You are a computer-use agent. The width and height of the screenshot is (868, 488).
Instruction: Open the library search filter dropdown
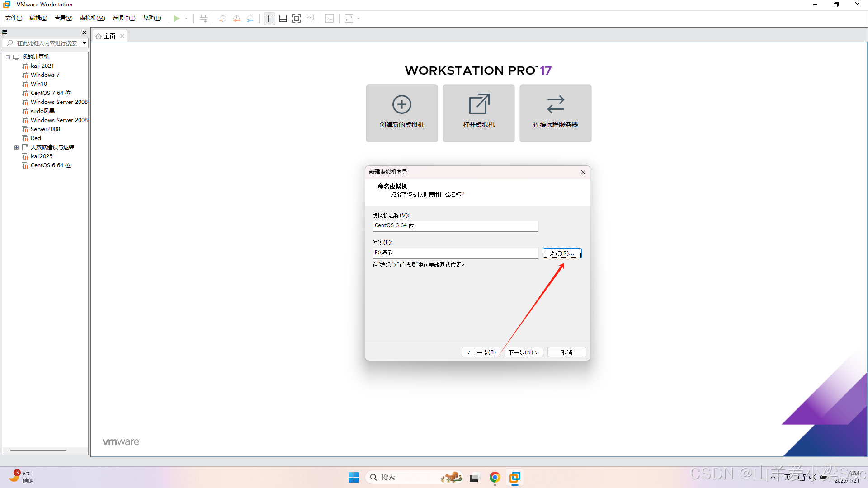(85, 43)
